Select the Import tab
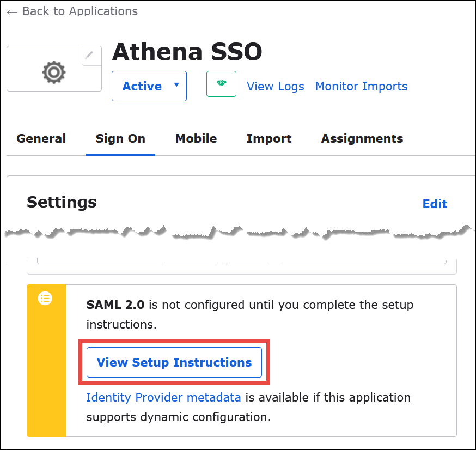 pos(268,138)
